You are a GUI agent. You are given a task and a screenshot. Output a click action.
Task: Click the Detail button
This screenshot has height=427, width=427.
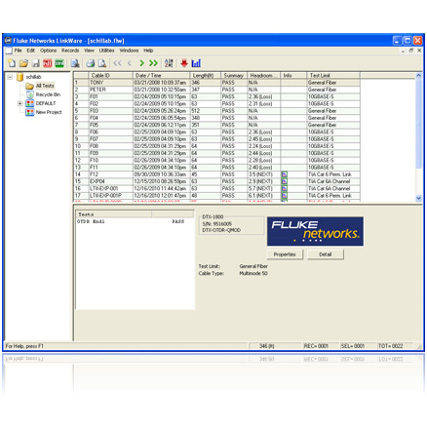[x=325, y=254]
